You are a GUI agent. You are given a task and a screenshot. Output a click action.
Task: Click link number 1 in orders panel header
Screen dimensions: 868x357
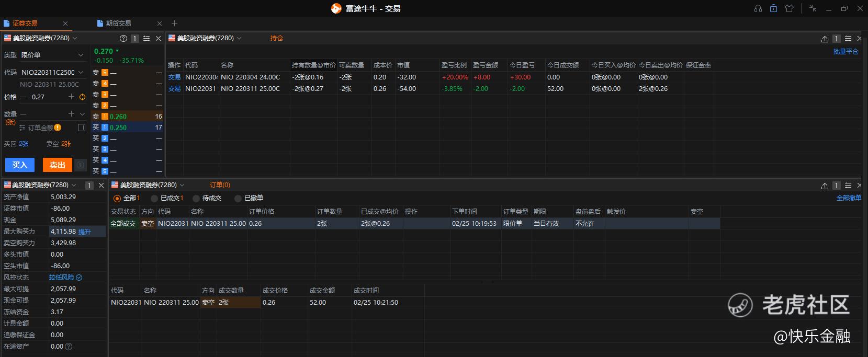pyautogui.click(x=836, y=186)
